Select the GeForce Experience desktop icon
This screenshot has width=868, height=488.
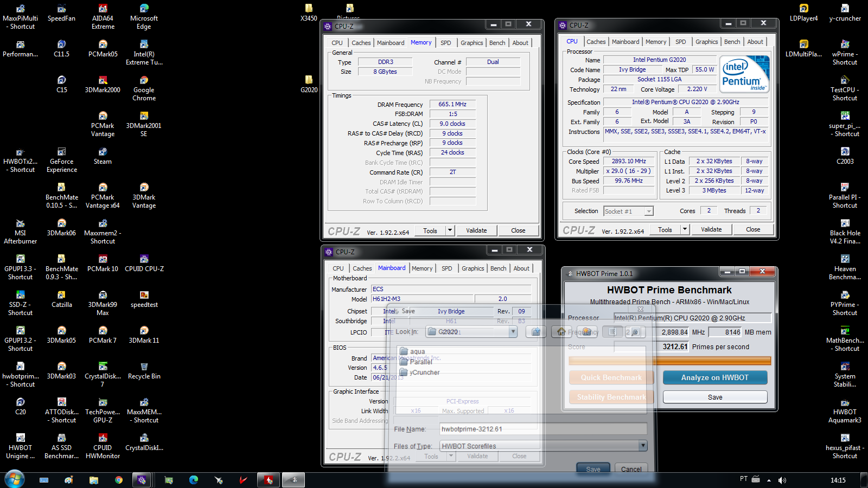point(62,160)
